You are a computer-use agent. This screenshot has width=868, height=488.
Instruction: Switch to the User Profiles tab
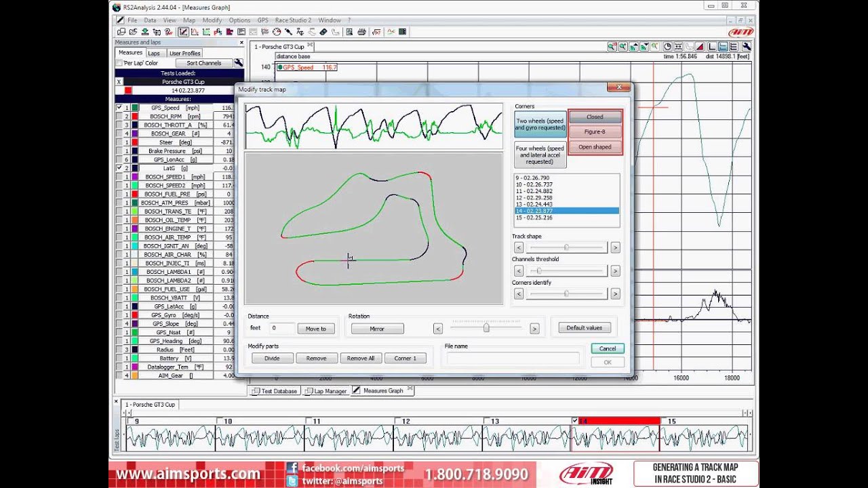tap(184, 53)
